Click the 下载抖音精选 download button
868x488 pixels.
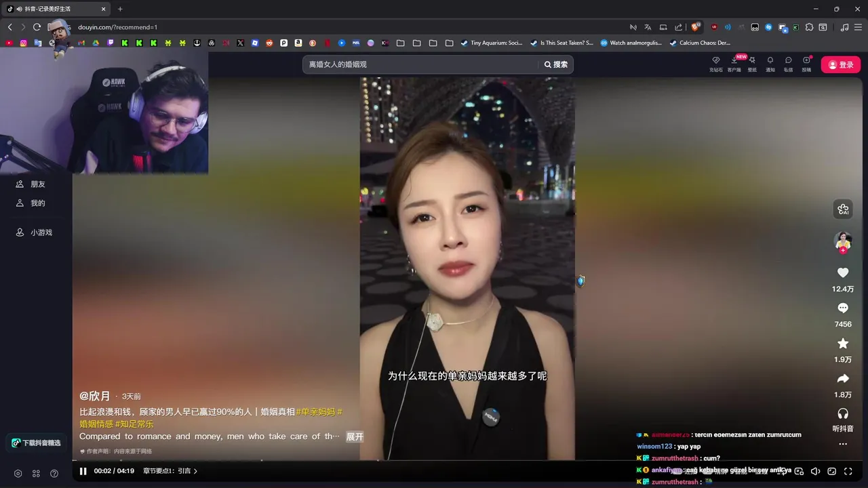[37, 443]
